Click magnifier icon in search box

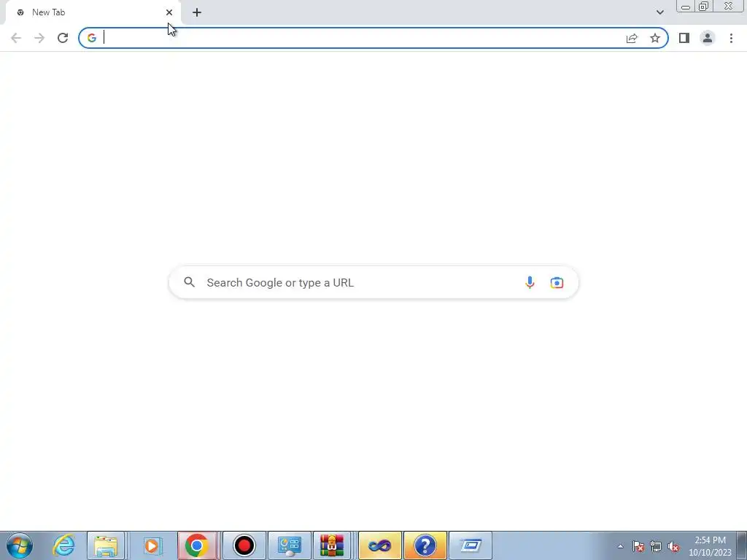click(189, 282)
